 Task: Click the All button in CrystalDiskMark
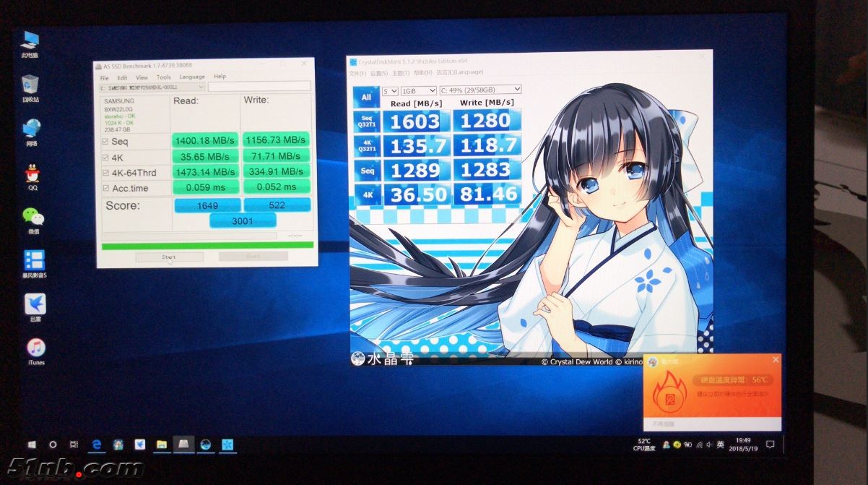coord(366,98)
